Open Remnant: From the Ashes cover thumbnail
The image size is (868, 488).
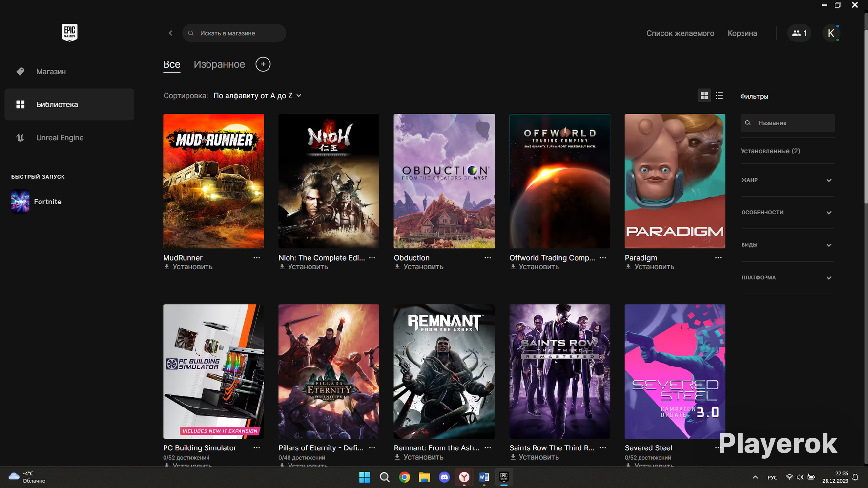(x=444, y=371)
